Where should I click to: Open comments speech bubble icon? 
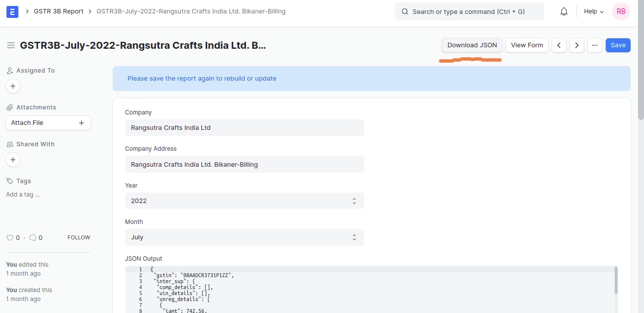tap(33, 238)
